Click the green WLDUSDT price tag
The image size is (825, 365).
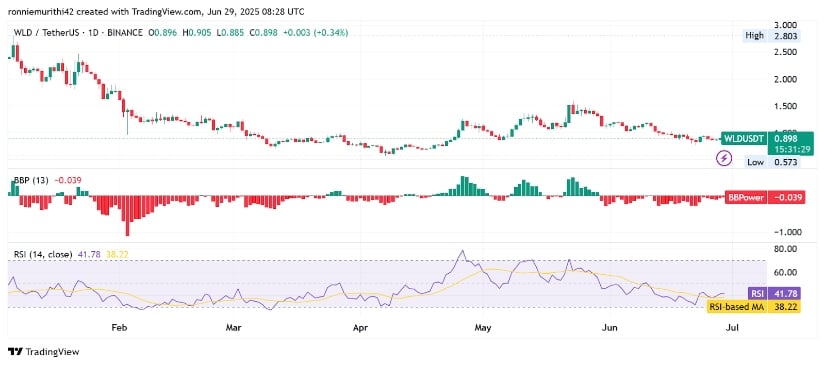point(744,139)
